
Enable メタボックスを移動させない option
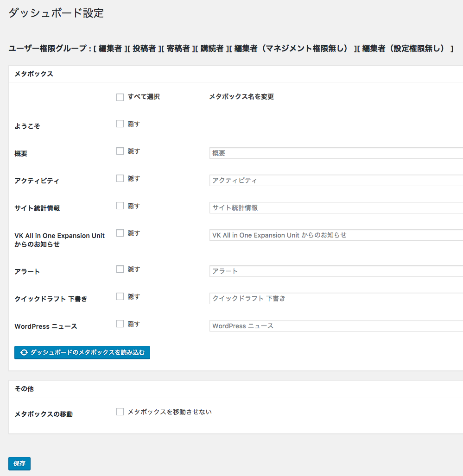pos(120,412)
